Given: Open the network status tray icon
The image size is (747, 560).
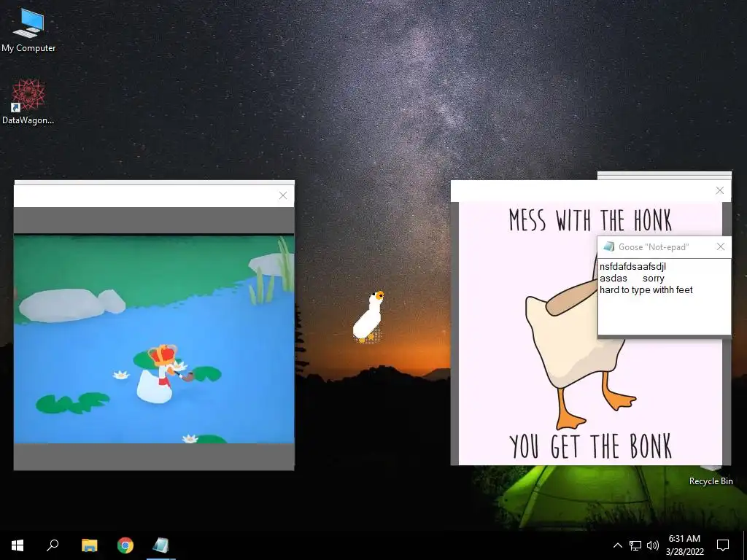Looking at the screenshot, I should click(x=635, y=545).
